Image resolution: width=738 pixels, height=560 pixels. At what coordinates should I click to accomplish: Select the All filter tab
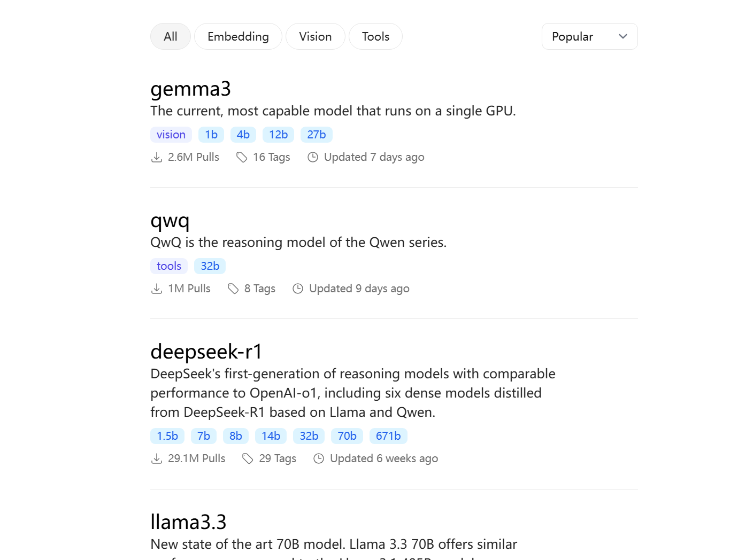pos(171,36)
